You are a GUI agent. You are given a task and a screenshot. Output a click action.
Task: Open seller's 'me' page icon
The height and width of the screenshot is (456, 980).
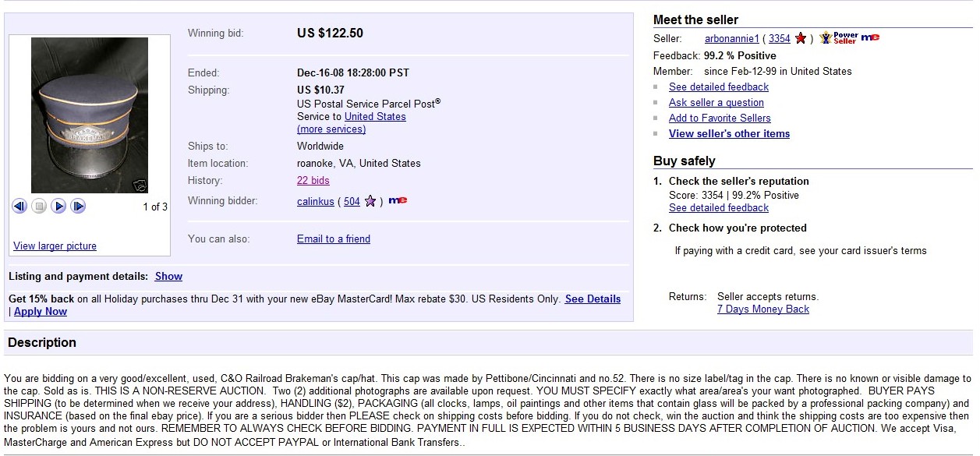(870, 37)
